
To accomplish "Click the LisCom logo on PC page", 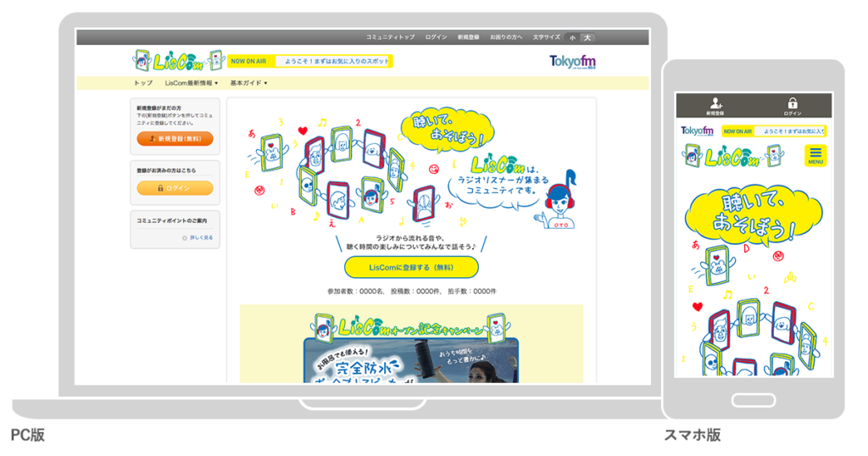I will 178,61.
